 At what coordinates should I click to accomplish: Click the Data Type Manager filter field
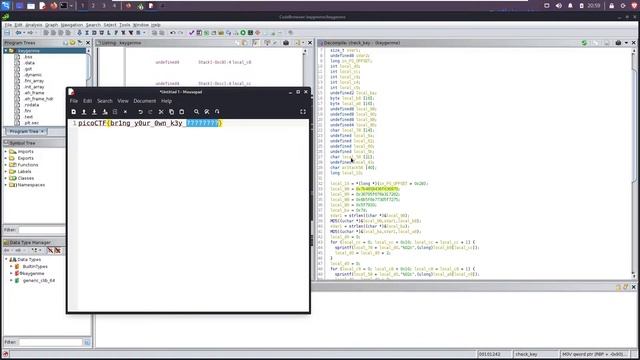pos(51,342)
